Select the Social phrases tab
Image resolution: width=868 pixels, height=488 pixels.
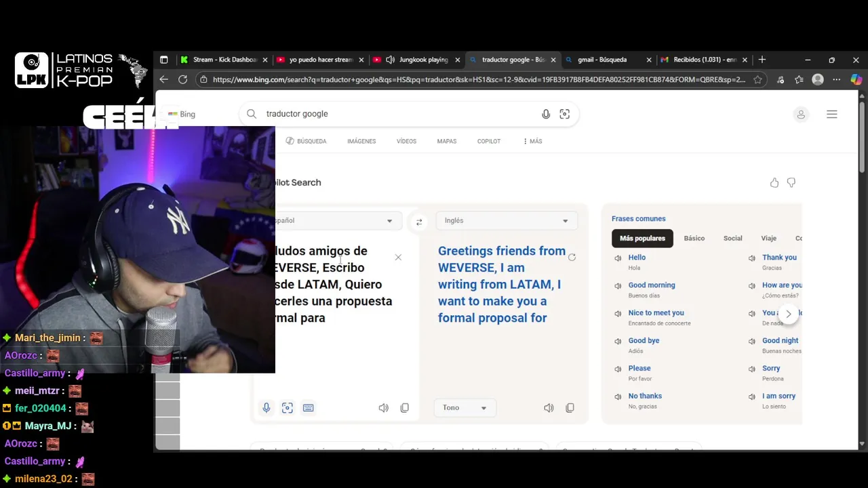click(732, 238)
